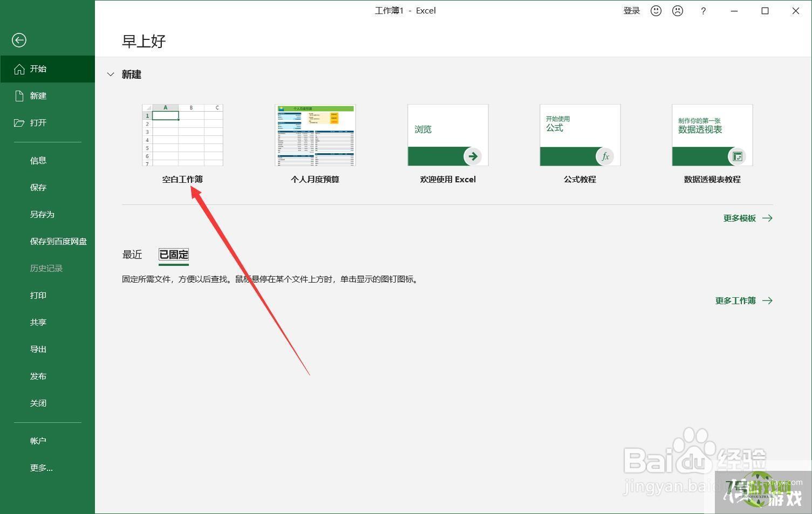Maximize the Excel window

(765, 11)
